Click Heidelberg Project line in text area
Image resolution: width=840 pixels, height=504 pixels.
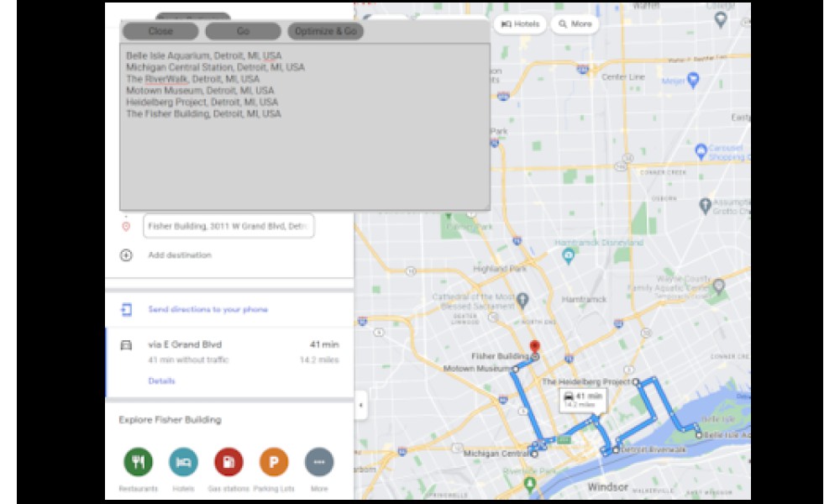[x=202, y=102]
